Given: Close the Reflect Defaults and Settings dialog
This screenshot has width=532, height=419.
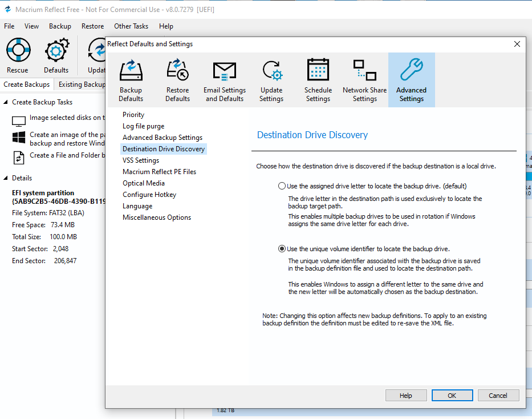Looking at the screenshot, I should [517, 44].
